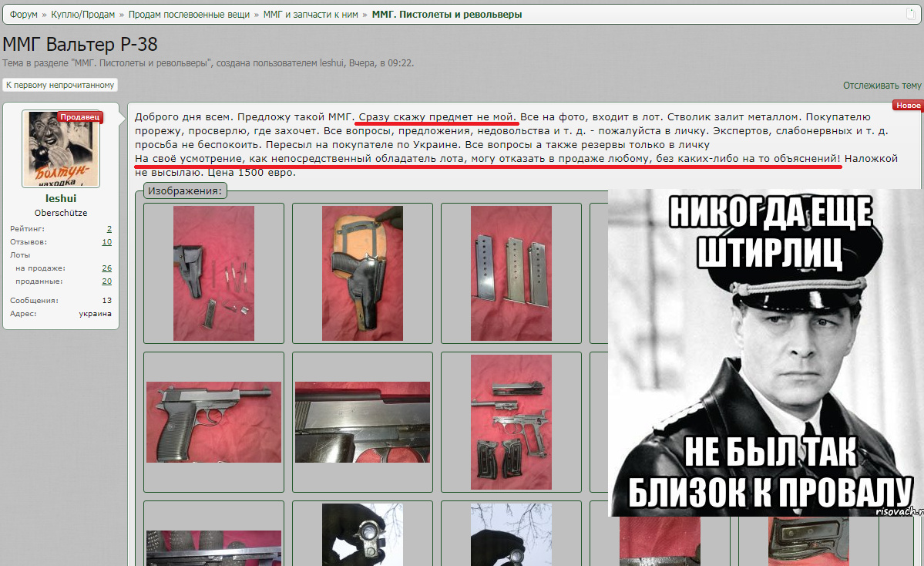Click thread title ММГ Вальтер Р-38

tap(80, 44)
